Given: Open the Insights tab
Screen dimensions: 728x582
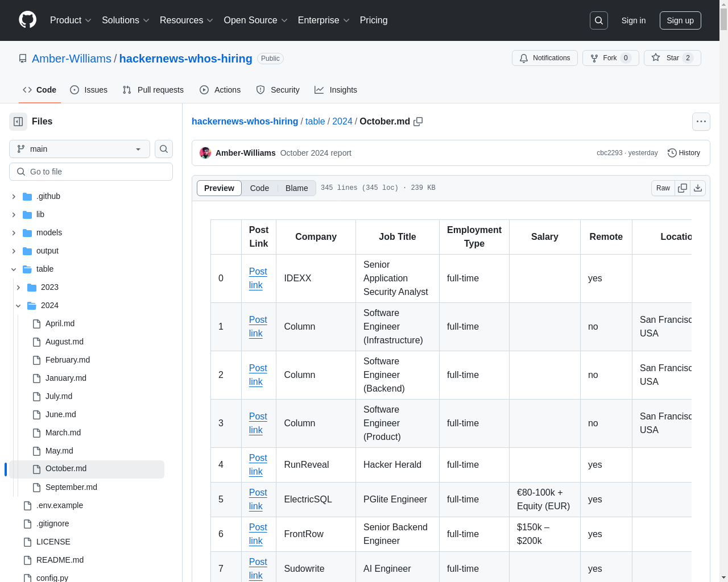Looking at the screenshot, I should click(336, 90).
